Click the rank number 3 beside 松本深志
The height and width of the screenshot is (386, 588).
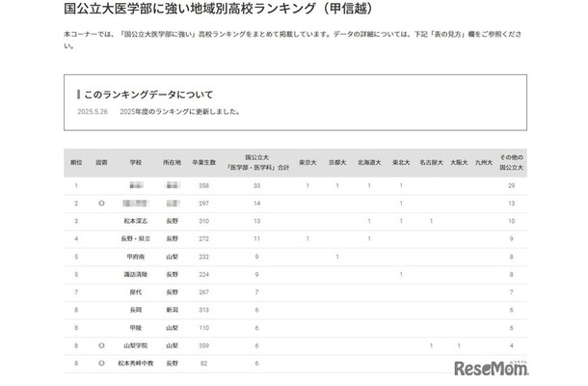(x=76, y=221)
